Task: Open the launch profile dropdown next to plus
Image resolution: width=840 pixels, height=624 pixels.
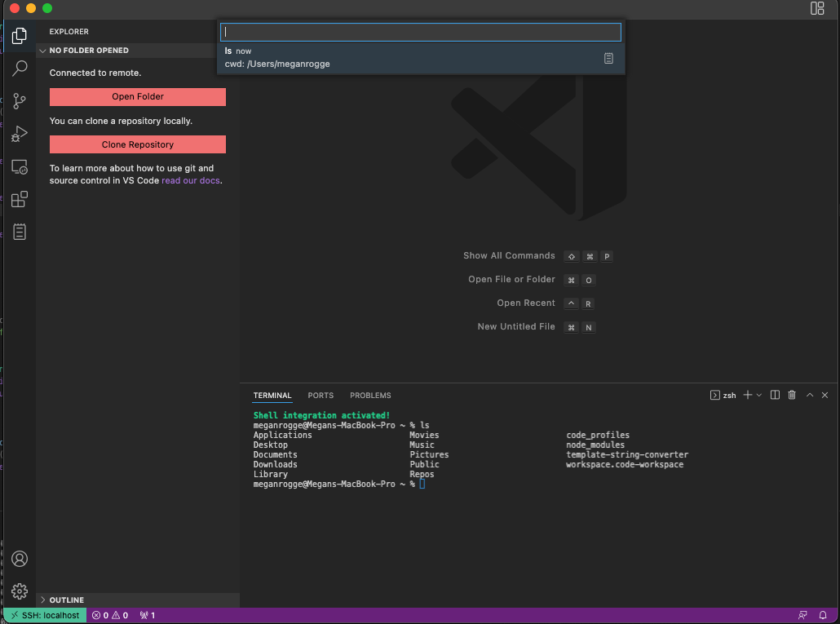Action: 759,395
